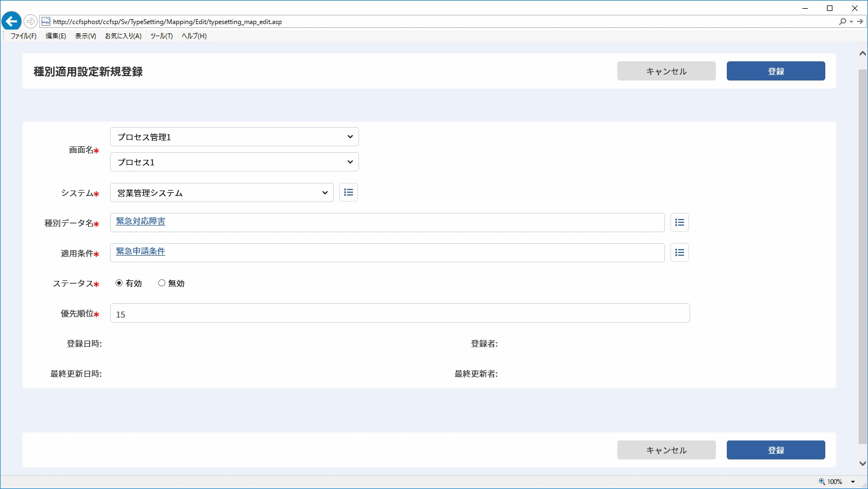The width and height of the screenshot is (868, 489).
Task: Open the 表示(V) menu
Action: pos(85,36)
